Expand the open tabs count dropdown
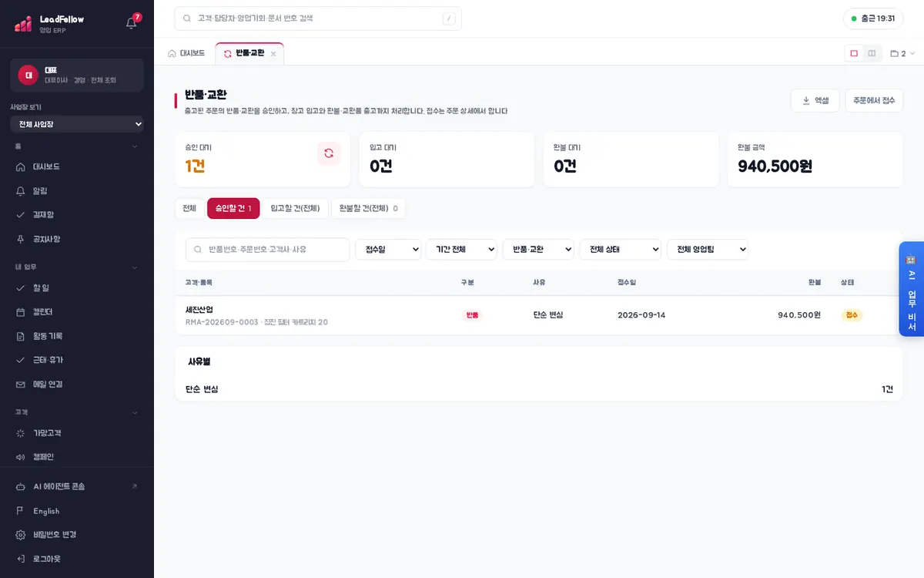The image size is (924, 578). pos(902,54)
